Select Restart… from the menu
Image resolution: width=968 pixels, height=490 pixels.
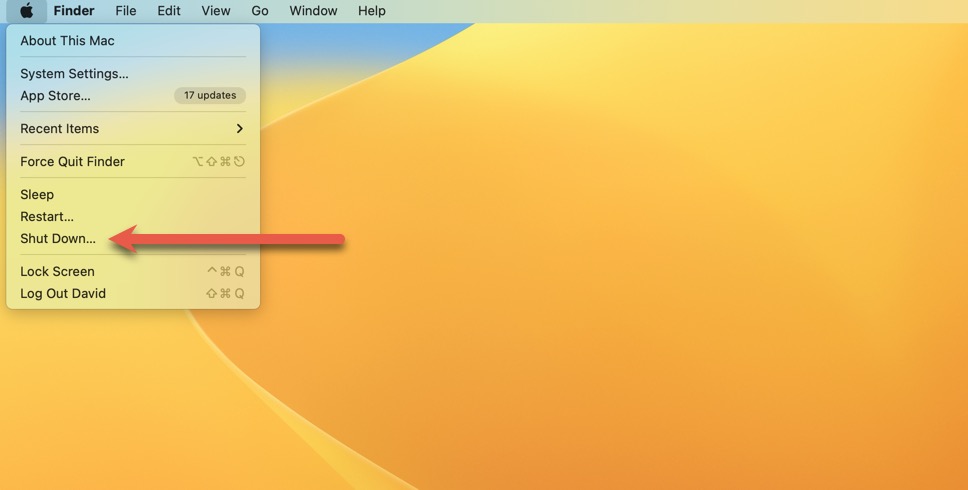[x=133, y=217]
